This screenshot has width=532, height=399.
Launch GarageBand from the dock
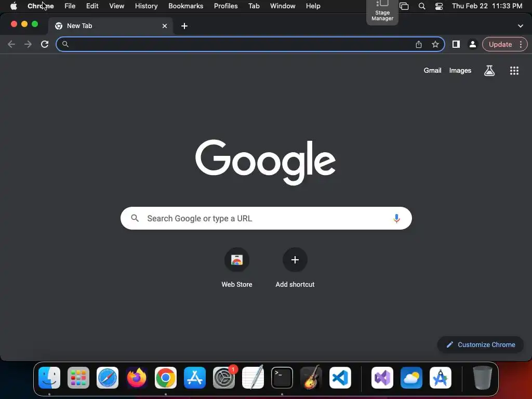[x=311, y=377]
